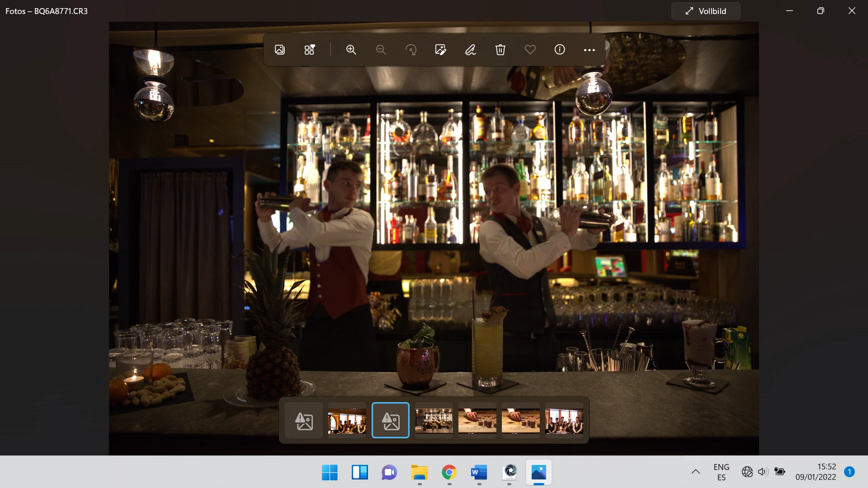Screen dimensions: 868x488
Task: Enter Vollbild fullscreen mode
Action: point(706,11)
